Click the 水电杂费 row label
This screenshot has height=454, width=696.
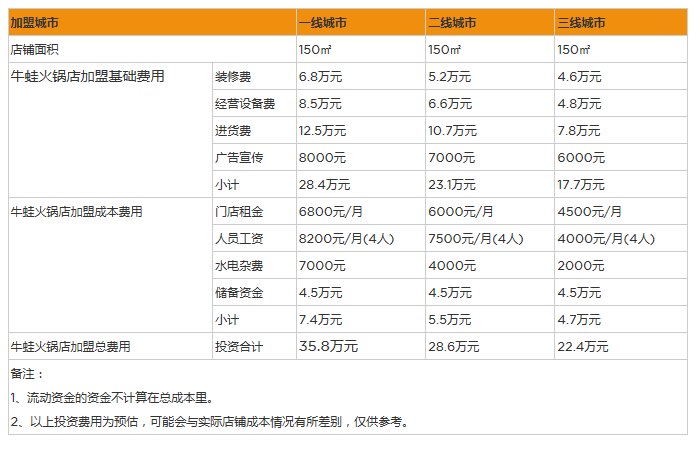[x=239, y=265]
